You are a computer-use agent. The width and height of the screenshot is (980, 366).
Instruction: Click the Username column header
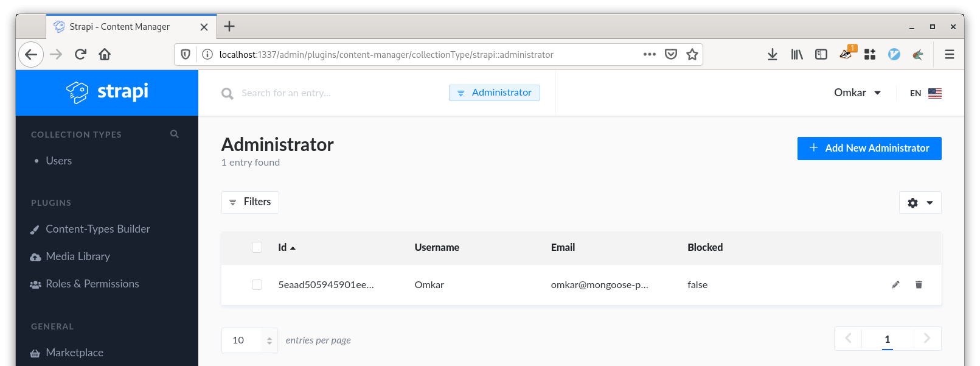pyautogui.click(x=437, y=247)
